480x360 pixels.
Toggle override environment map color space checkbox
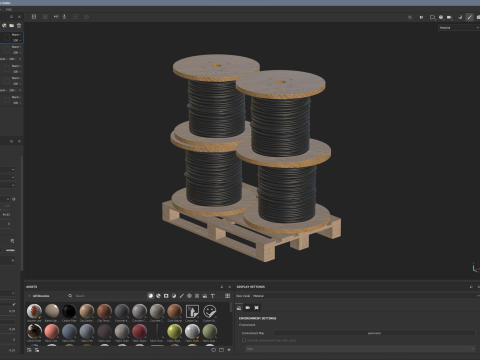pos(244,340)
